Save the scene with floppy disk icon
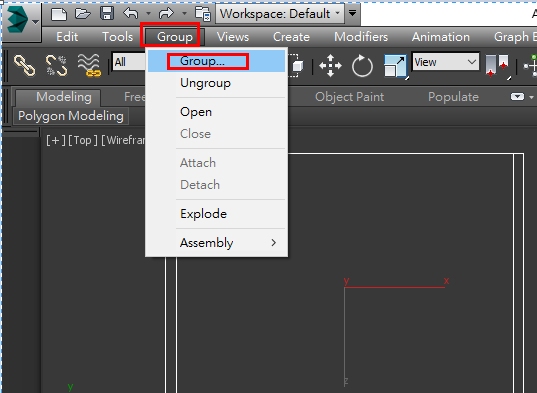537x393 pixels. pos(107,13)
